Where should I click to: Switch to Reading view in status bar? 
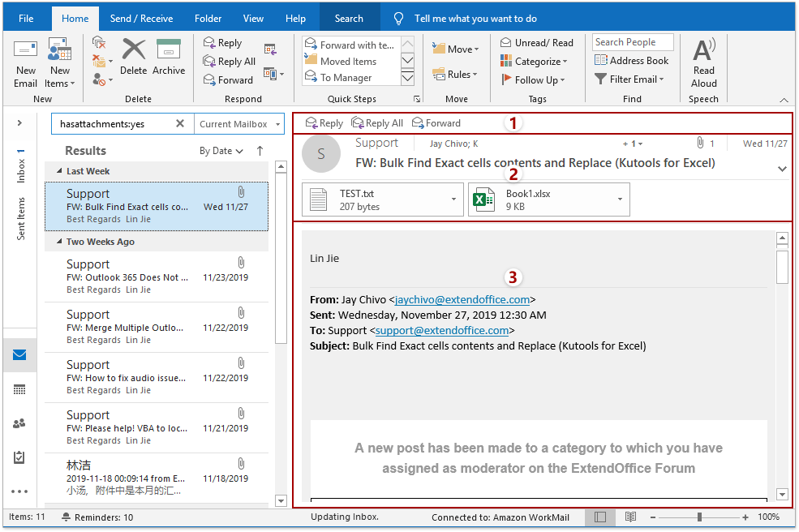click(630, 517)
